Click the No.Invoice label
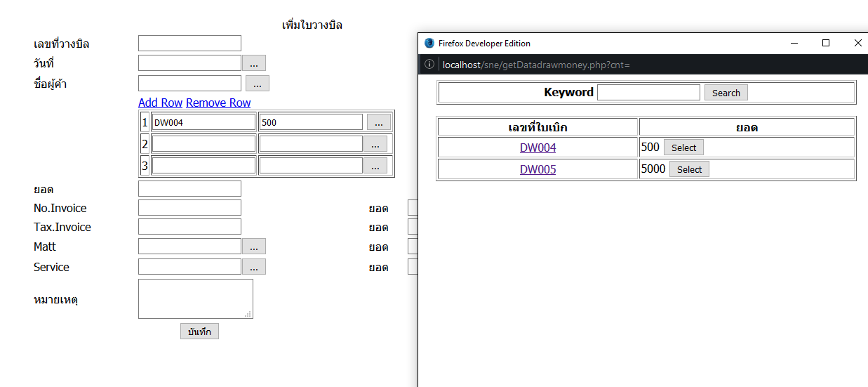Image resolution: width=868 pixels, height=387 pixels. click(x=60, y=208)
